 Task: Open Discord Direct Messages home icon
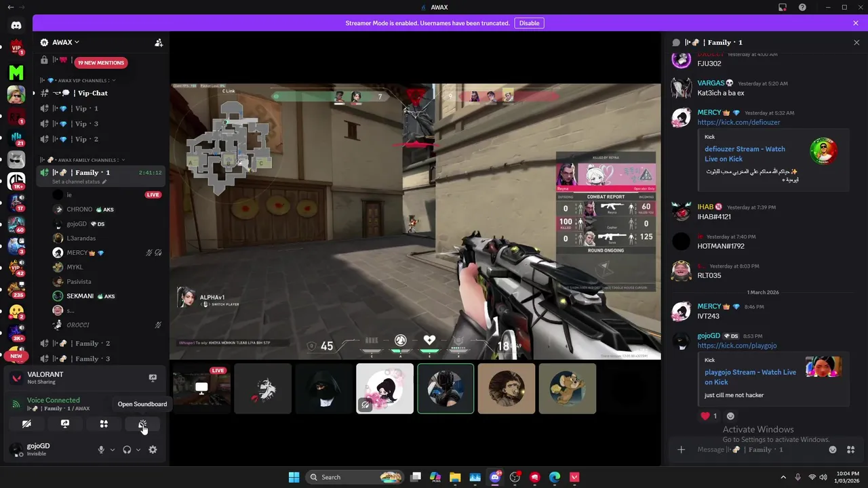[16, 25]
